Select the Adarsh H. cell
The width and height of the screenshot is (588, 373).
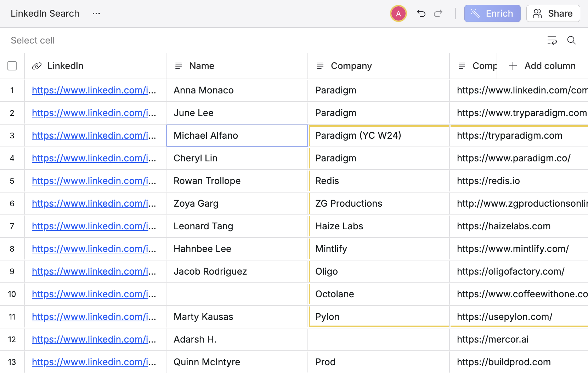(x=237, y=339)
